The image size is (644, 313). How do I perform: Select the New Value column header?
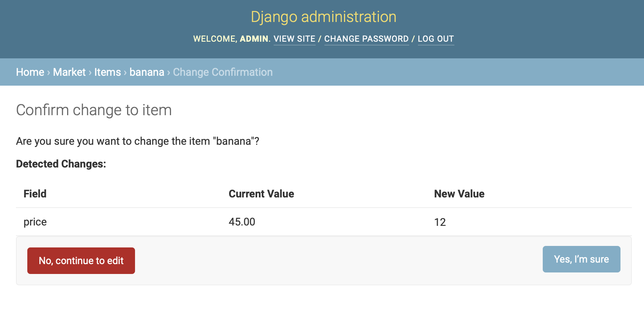(459, 194)
